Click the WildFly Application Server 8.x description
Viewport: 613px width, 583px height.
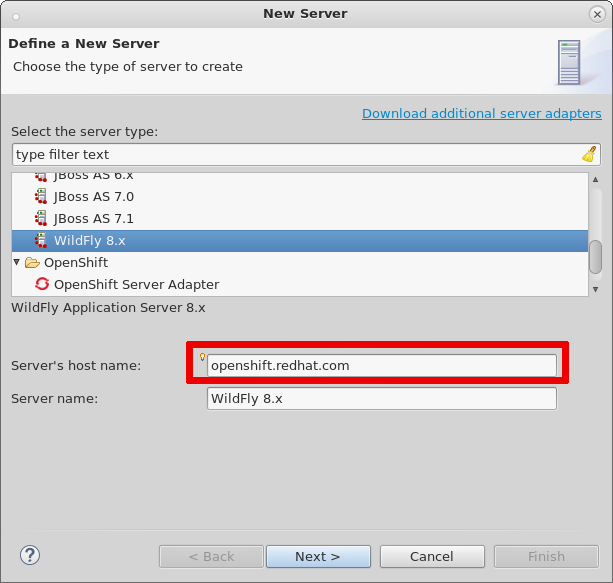[108, 308]
